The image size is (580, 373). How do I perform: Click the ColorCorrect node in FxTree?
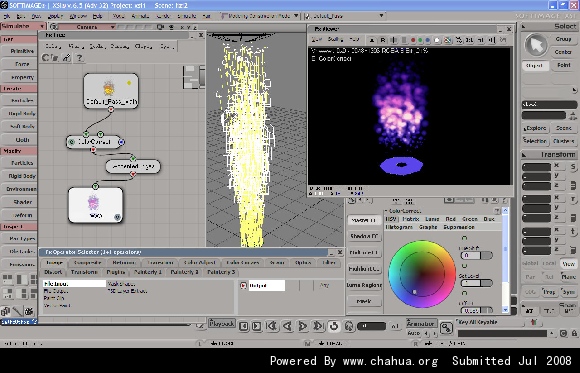95,142
